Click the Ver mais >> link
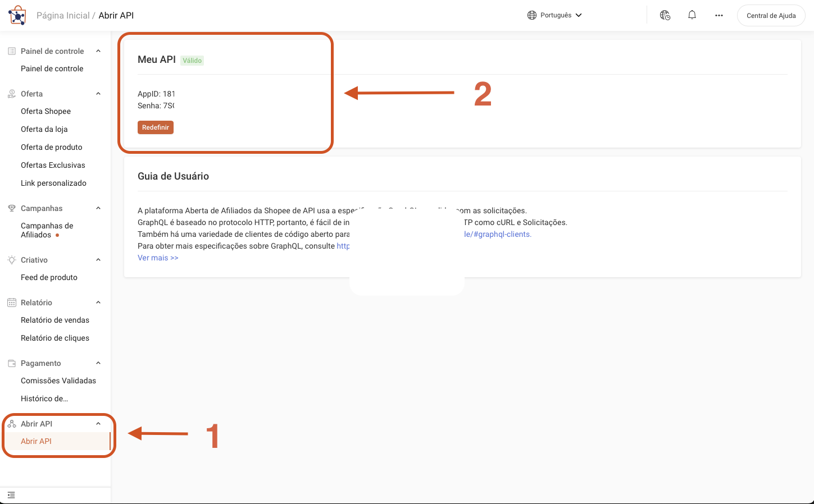The image size is (814, 504). pos(158,258)
